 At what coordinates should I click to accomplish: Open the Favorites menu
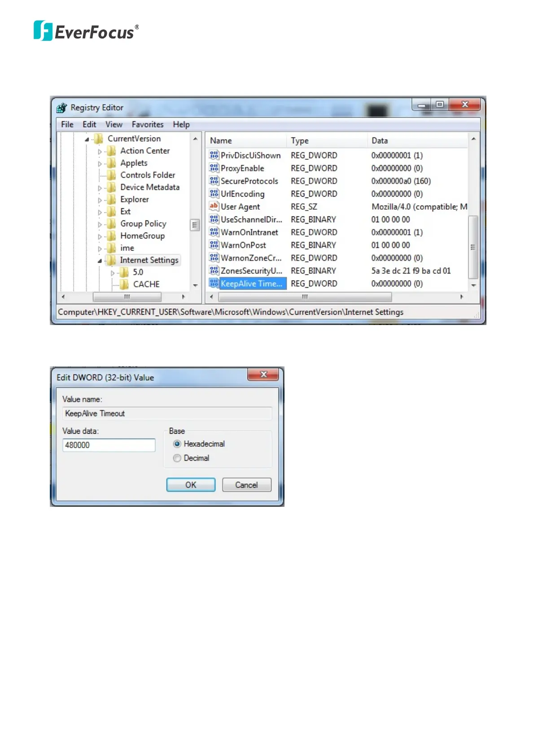tap(147, 124)
